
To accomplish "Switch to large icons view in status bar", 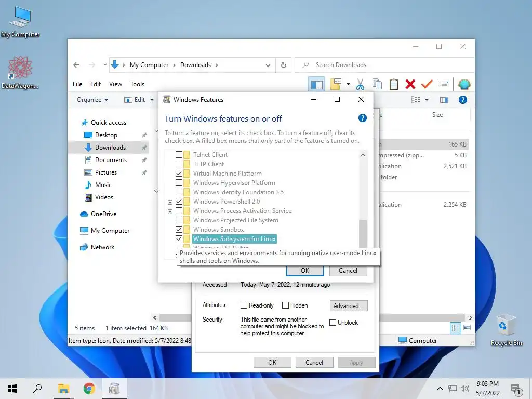I will coord(467,328).
